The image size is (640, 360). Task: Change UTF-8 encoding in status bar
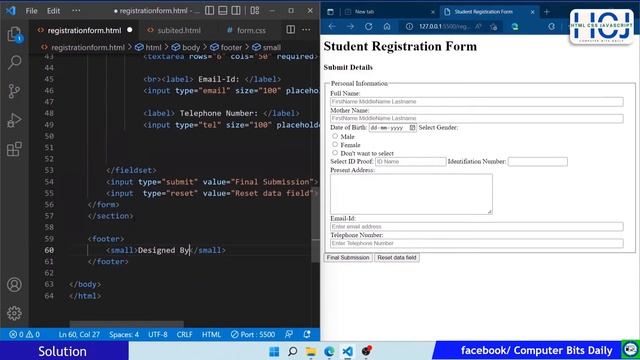[x=158, y=334]
